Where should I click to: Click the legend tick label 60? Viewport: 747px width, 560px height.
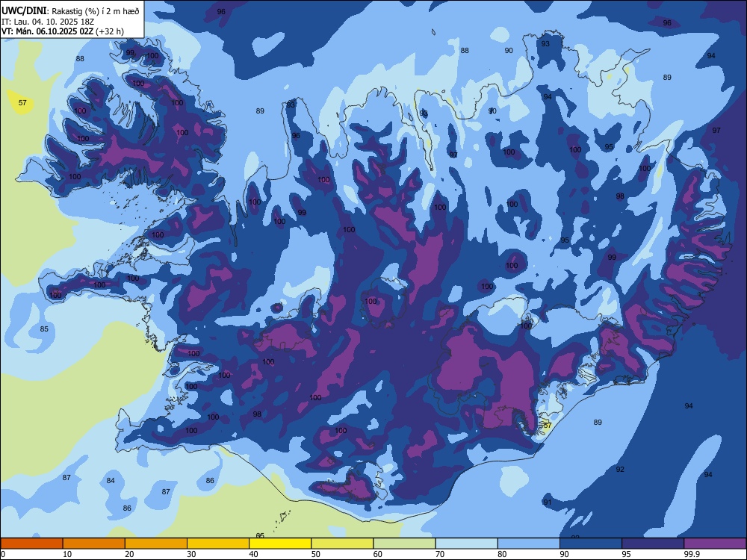point(378,554)
